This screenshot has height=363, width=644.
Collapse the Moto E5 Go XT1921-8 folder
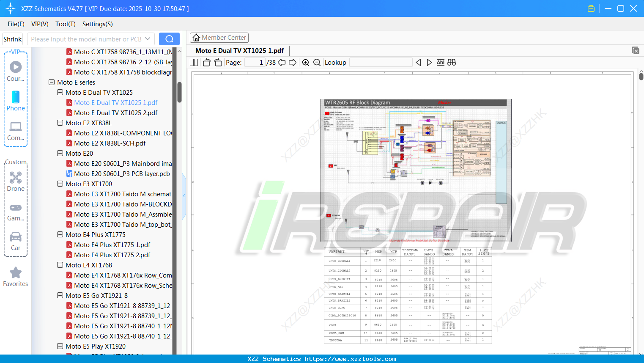[60, 295]
